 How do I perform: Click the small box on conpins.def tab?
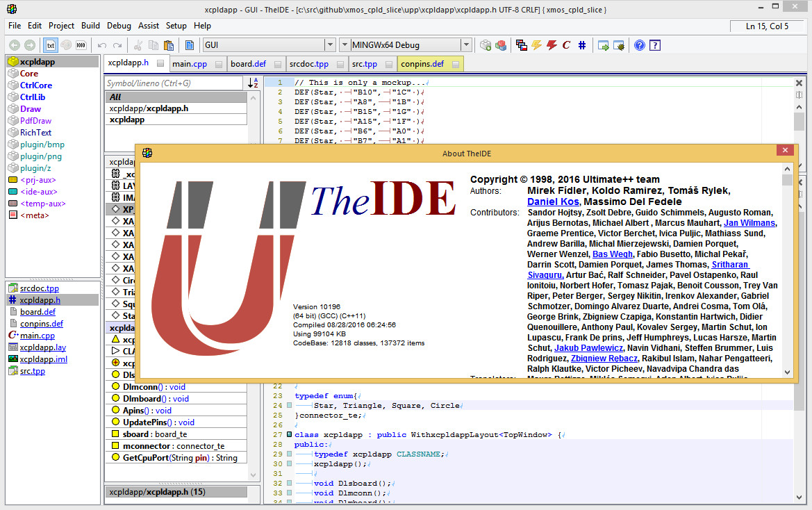click(x=456, y=64)
